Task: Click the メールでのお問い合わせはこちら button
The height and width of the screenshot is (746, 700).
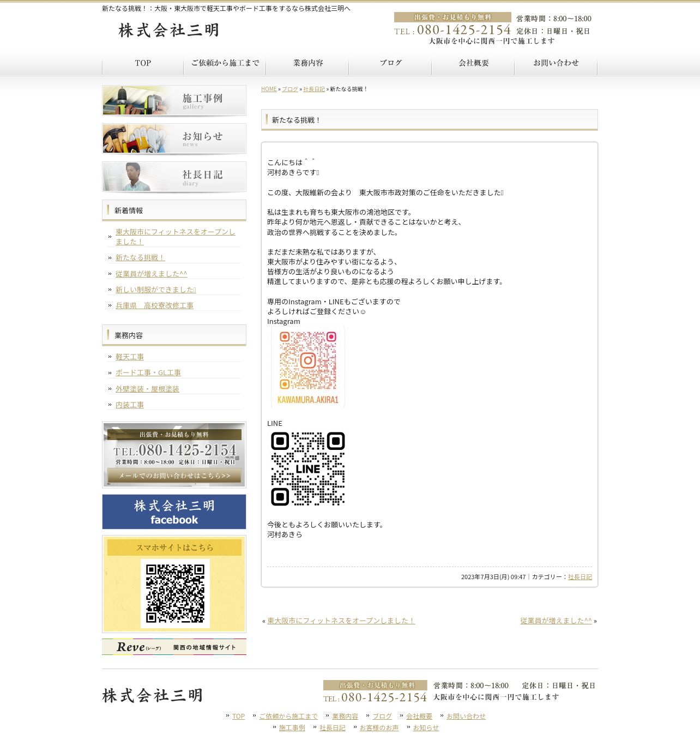Action: (174, 476)
